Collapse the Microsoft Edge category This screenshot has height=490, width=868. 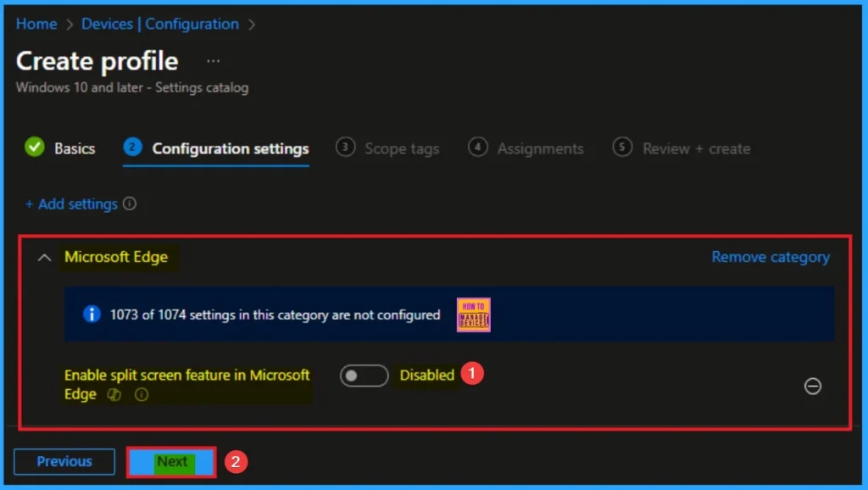click(44, 258)
